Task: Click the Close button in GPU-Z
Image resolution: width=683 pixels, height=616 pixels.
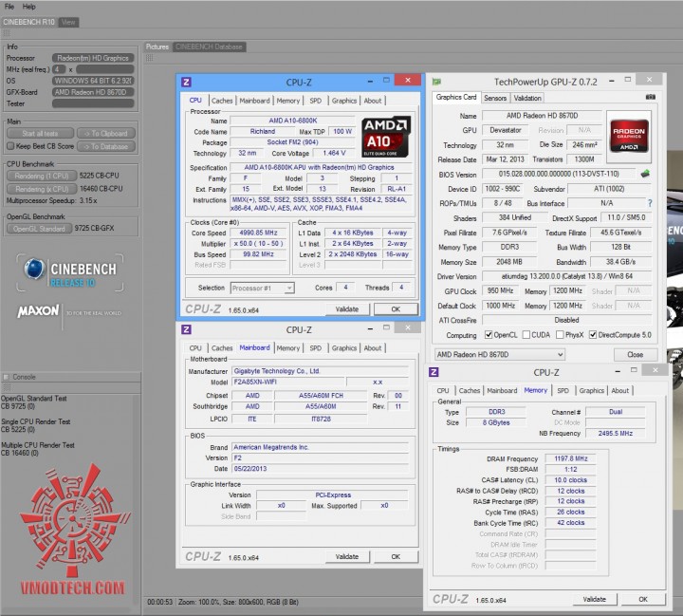Action: pyautogui.click(x=635, y=354)
